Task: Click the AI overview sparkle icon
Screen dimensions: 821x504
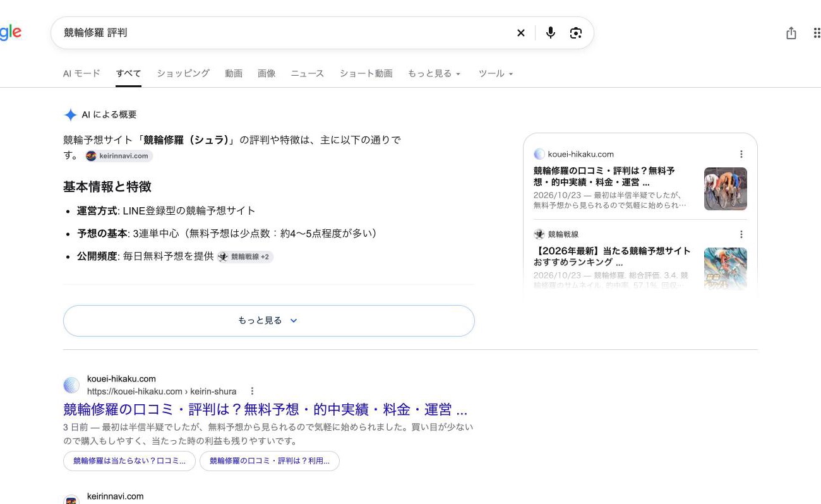Action: pyautogui.click(x=70, y=115)
